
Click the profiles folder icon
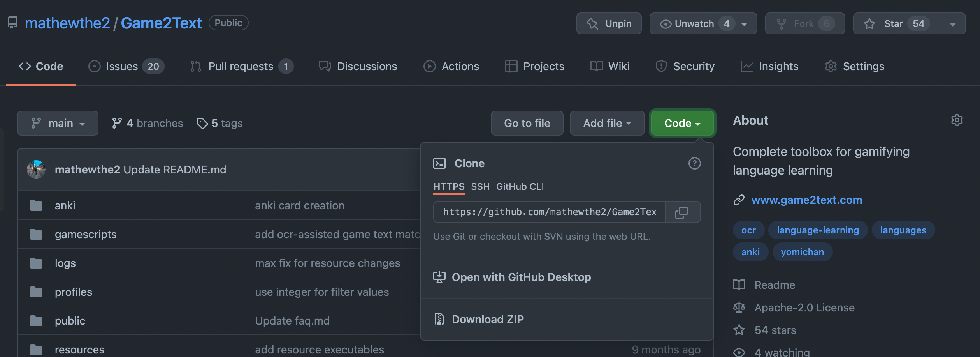(36, 292)
